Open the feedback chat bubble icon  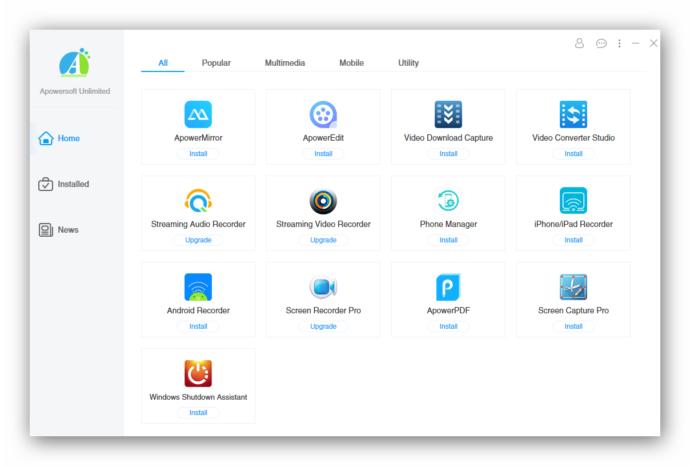pyautogui.click(x=601, y=43)
